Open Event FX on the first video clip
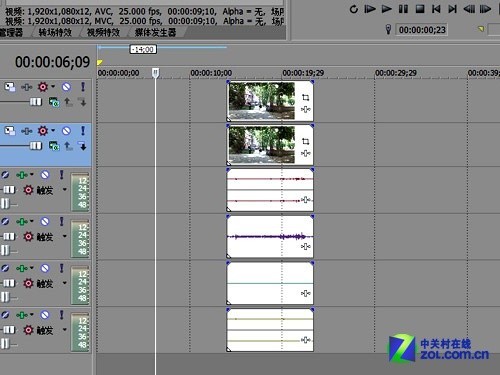 click(x=306, y=109)
